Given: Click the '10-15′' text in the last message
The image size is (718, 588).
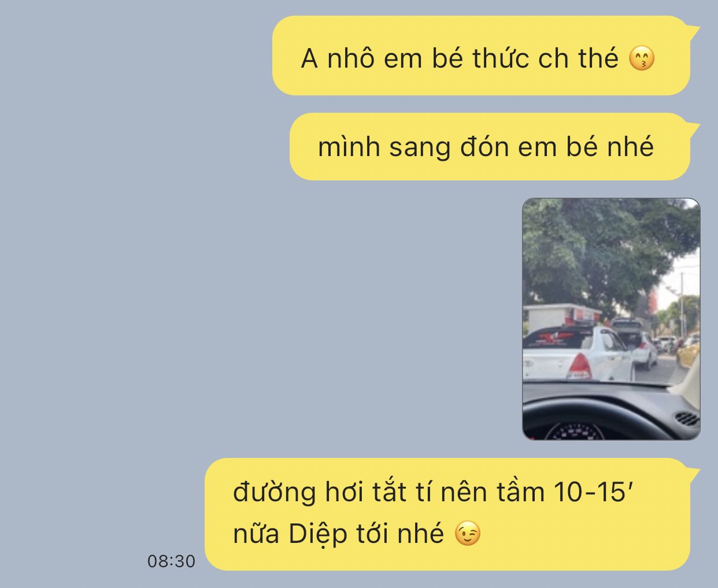Looking at the screenshot, I should click(594, 493).
